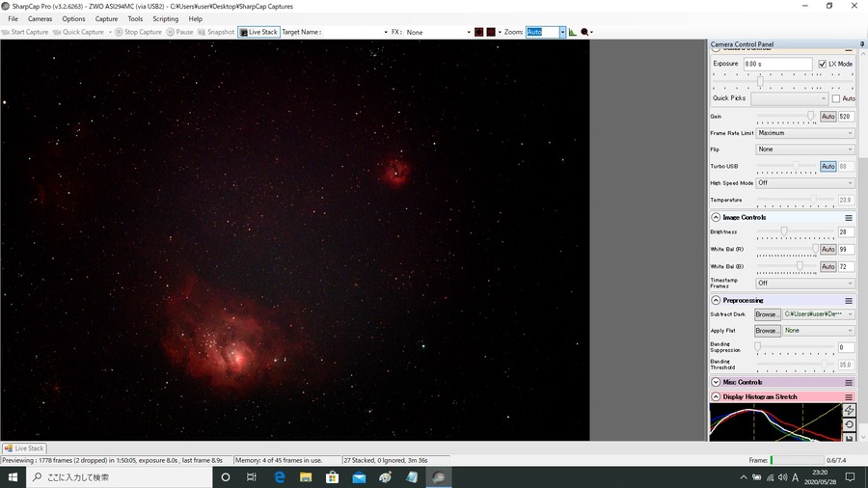Viewport: 868px width, 488px height.
Task: Open the Frame Rate Limit dropdown
Action: [x=805, y=133]
